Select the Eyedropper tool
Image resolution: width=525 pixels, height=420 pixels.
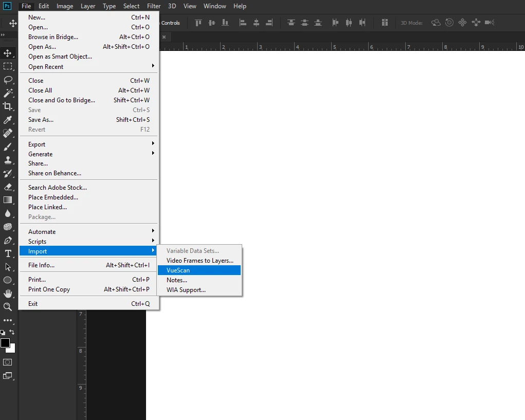click(7, 120)
